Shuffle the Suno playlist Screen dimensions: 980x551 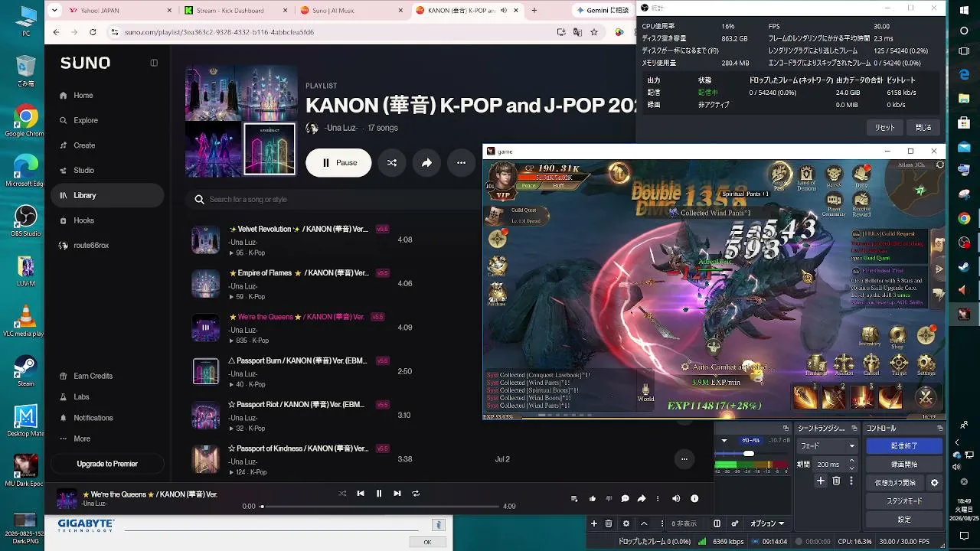click(x=392, y=163)
